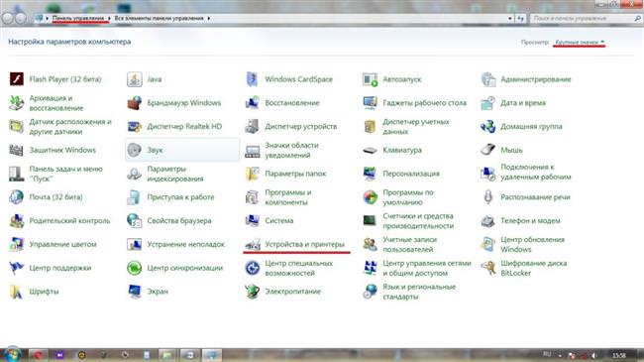Open Центр поддержки link
Screen dimensions: 644x362
60,268
